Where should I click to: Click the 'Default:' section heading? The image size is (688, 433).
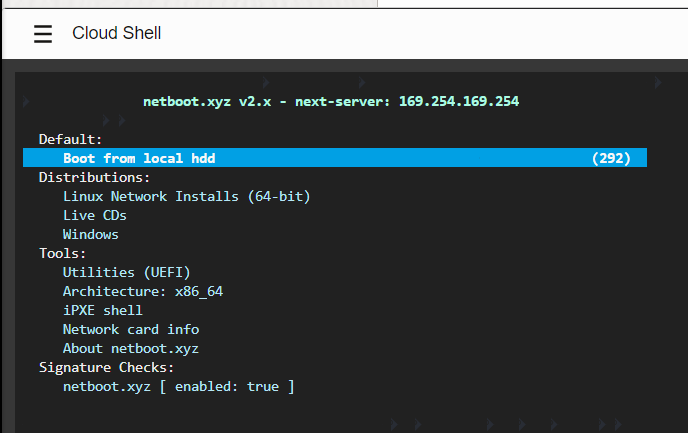[x=71, y=139]
